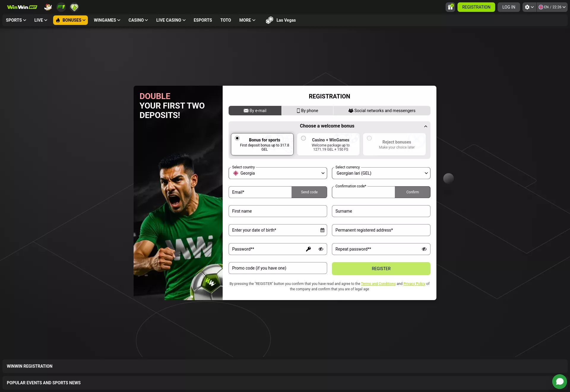Open the rooster game icon
The height and width of the screenshot is (392, 570).
[x=48, y=7]
